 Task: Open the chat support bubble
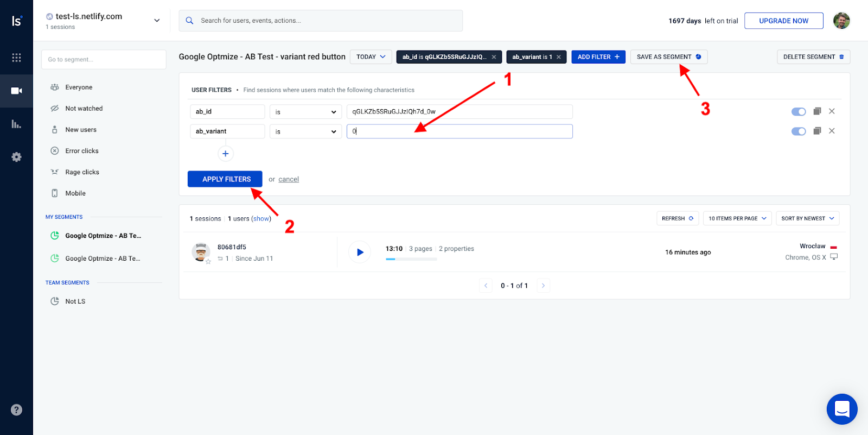point(841,409)
